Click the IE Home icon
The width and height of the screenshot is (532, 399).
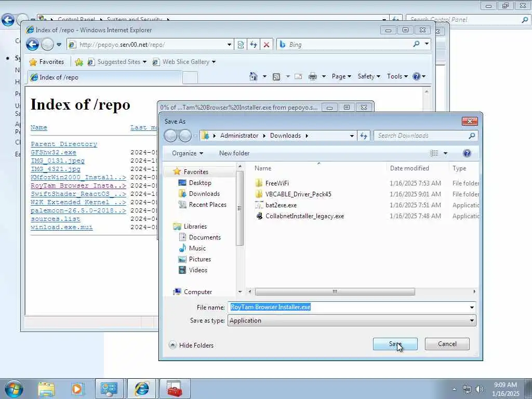(x=253, y=76)
